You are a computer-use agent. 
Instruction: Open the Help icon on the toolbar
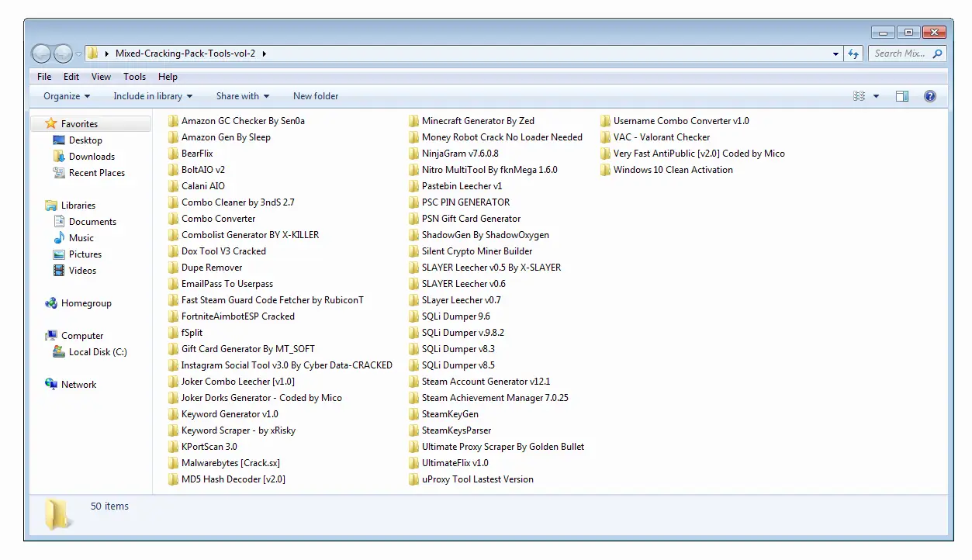coord(929,95)
